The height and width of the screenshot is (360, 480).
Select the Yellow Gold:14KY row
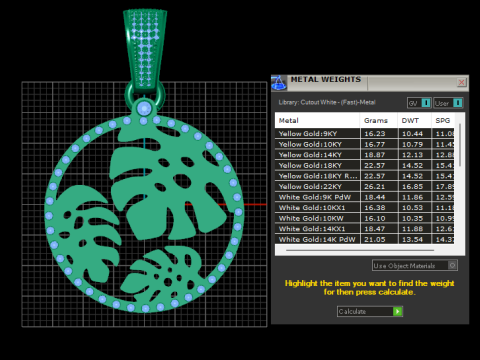(x=364, y=155)
